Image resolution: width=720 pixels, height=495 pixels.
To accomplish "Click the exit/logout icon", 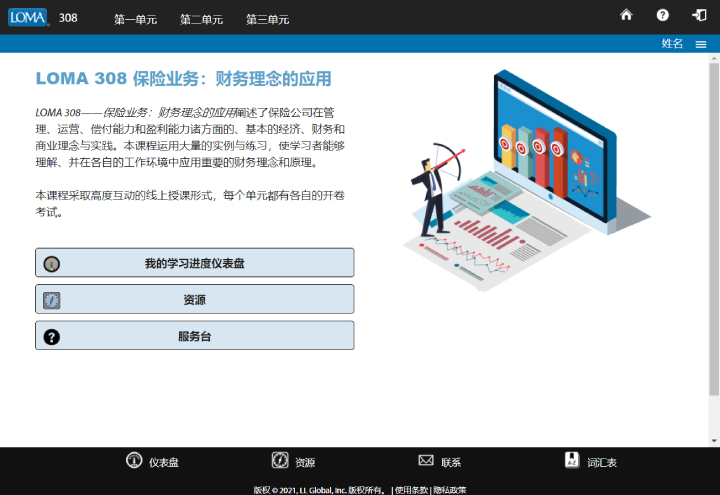I will point(699,15).
